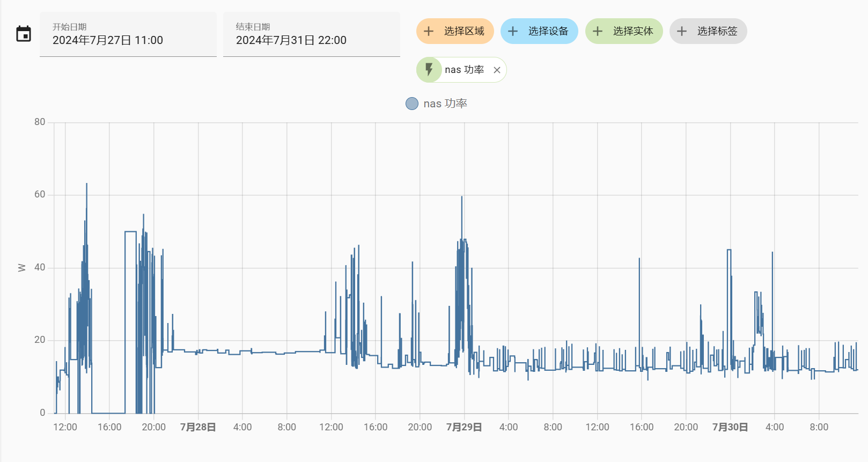Viewport: 868px width, 462px height.
Task: Remove the nas 功率 entity chip
Action: (497, 70)
